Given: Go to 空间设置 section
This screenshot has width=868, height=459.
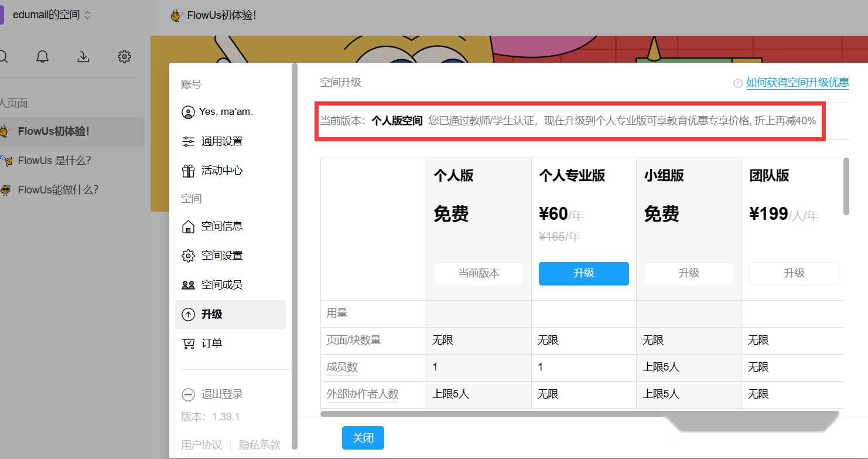Looking at the screenshot, I should click(230, 256).
